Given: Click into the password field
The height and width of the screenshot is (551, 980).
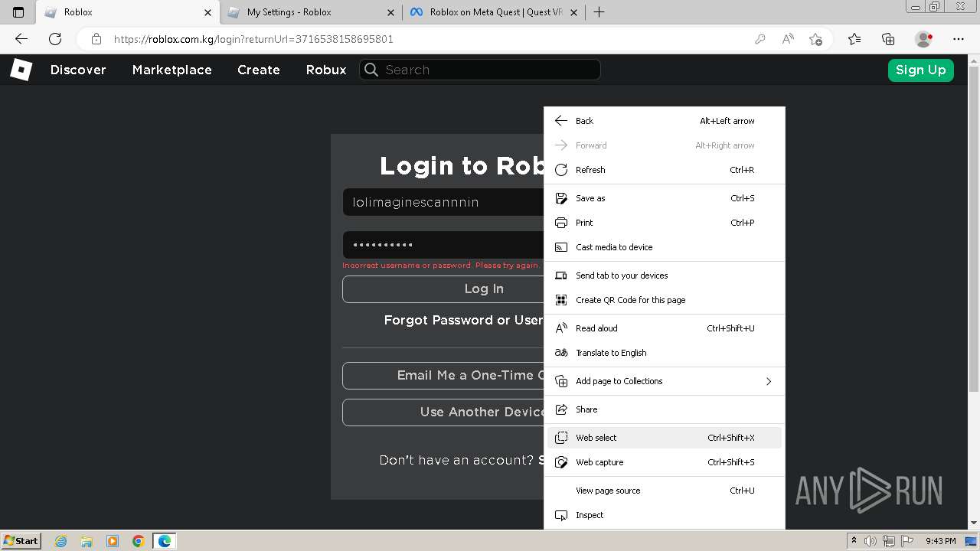Looking at the screenshot, I should (x=443, y=245).
